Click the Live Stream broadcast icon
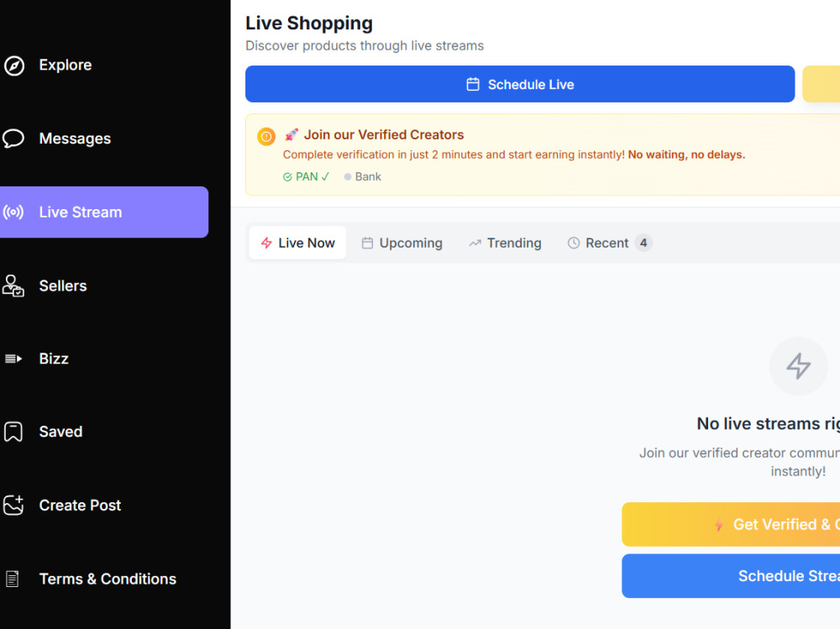Screen dimensions: 840x629 [13, 212]
